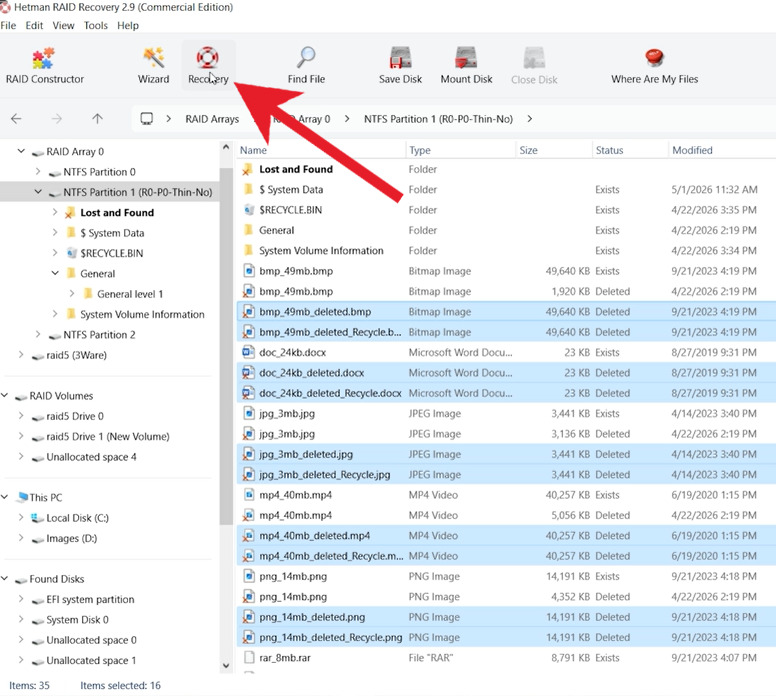Collapse the General folder tree node
Viewport: 776px width, 696px height.
pos(55,273)
